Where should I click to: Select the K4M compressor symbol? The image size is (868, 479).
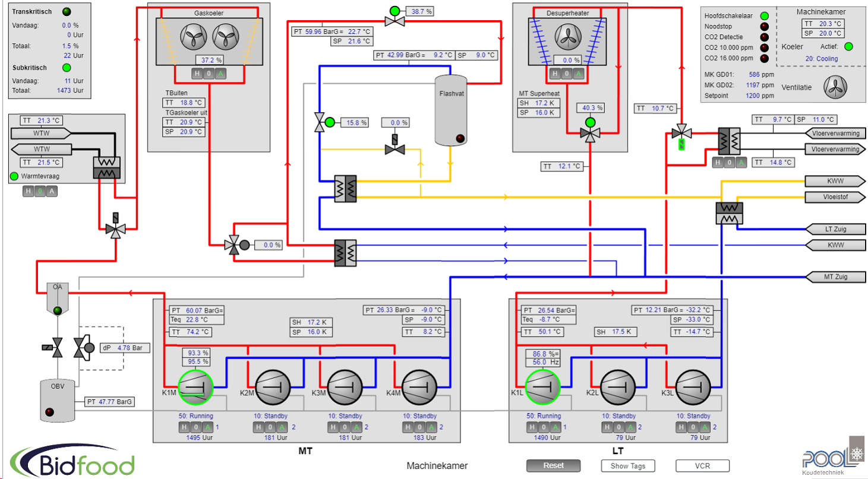pos(419,386)
